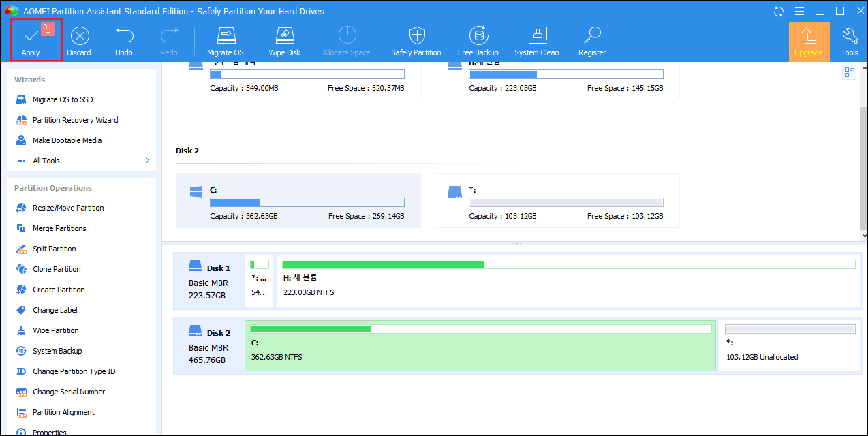Select Create Partition operation
The image size is (868, 436).
pos(50,290)
